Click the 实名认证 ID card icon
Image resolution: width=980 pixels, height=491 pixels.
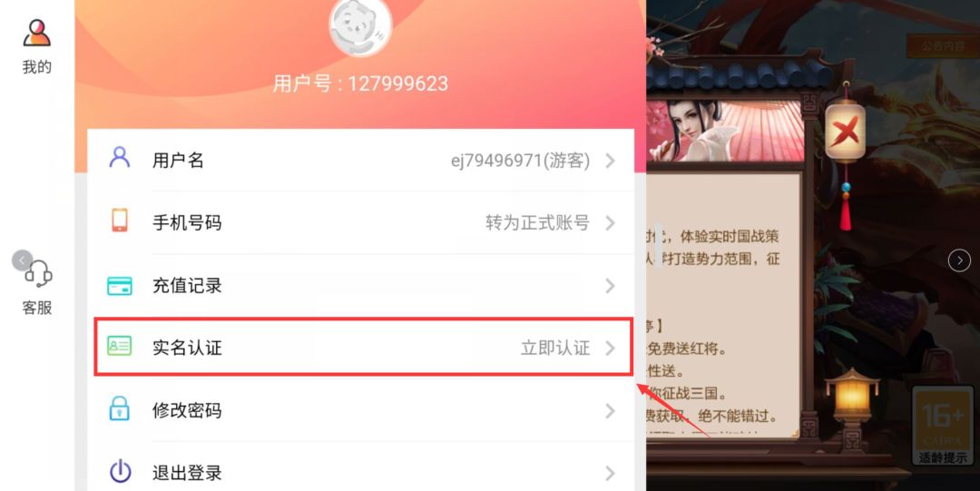(120, 346)
